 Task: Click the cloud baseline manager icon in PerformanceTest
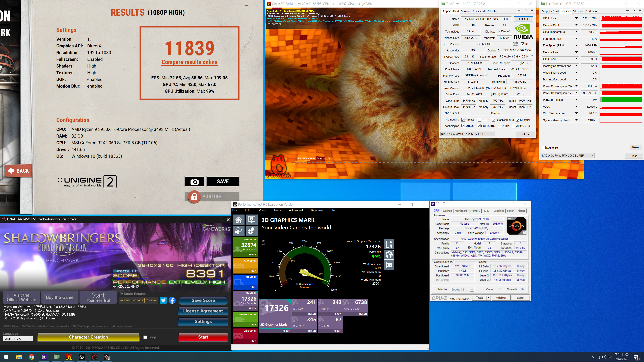click(x=238, y=231)
